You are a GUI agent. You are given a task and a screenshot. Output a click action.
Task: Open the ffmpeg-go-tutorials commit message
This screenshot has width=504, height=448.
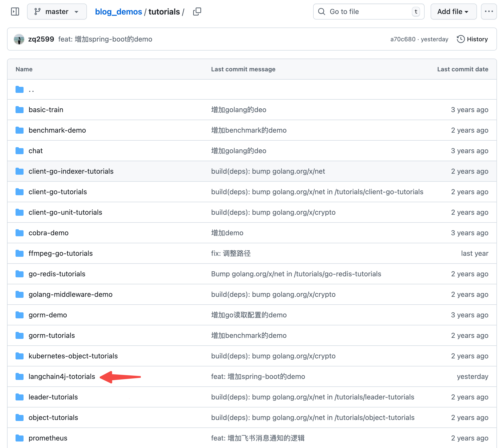[x=231, y=253]
